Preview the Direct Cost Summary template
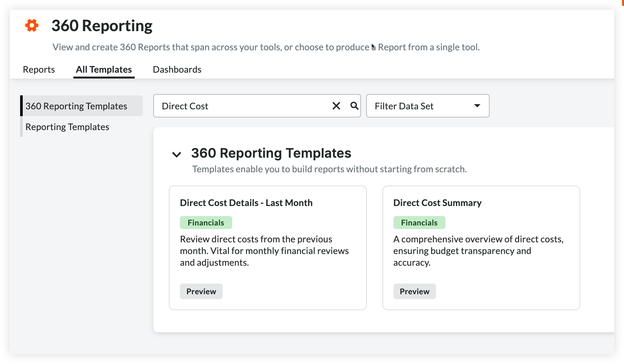Viewport: 624px width, 364px height. pos(414,291)
